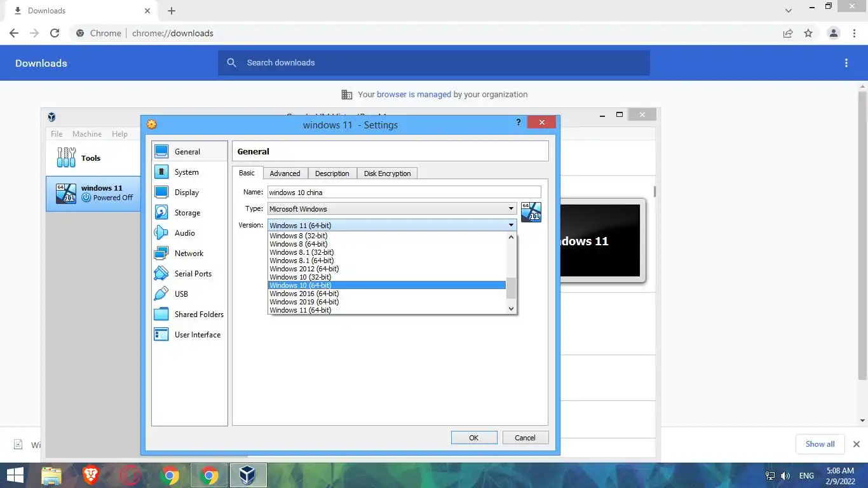This screenshot has width=868, height=488.
Task: Switch to Basic tab
Action: 247,173
